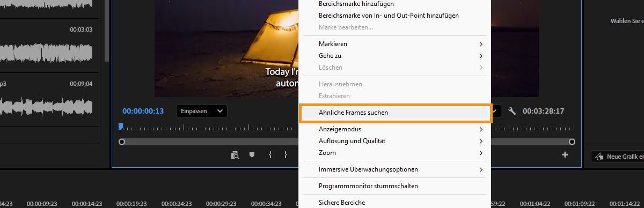Mark the in point bracket icon
Image resolution: width=644 pixels, height=208 pixels.
(x=270, y=155)
